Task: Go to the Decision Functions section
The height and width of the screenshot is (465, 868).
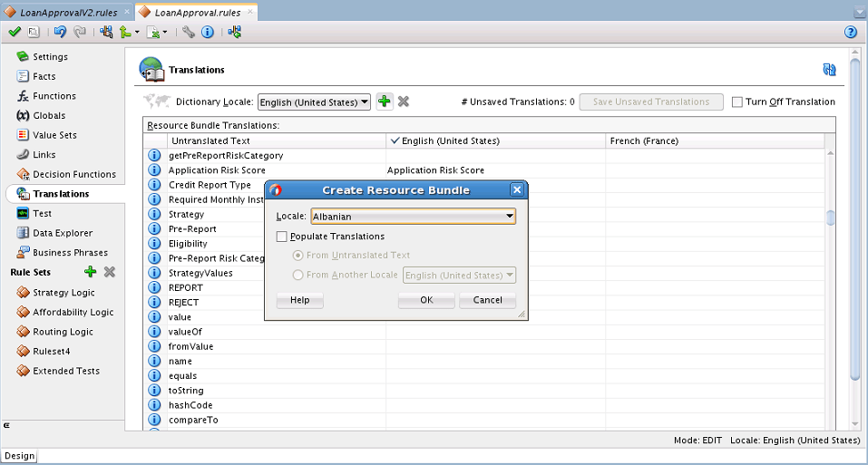Action: pyautogui.click(x=74, y=174)
